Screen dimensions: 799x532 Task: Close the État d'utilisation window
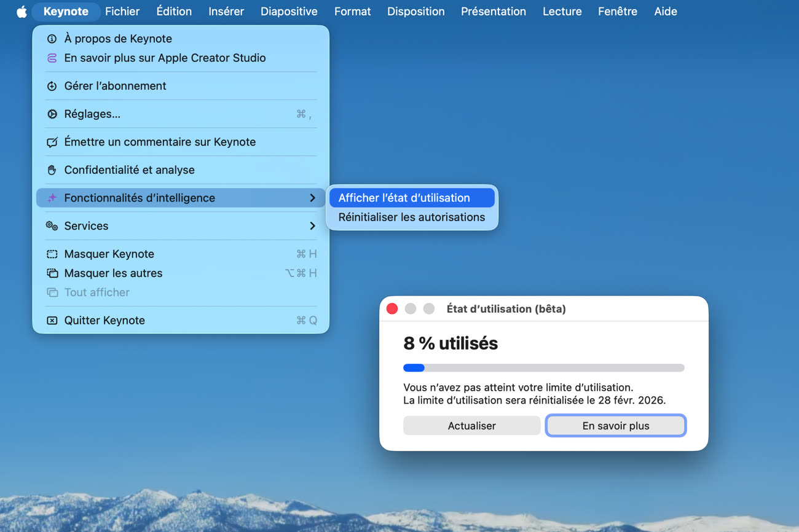pos(392,309)
